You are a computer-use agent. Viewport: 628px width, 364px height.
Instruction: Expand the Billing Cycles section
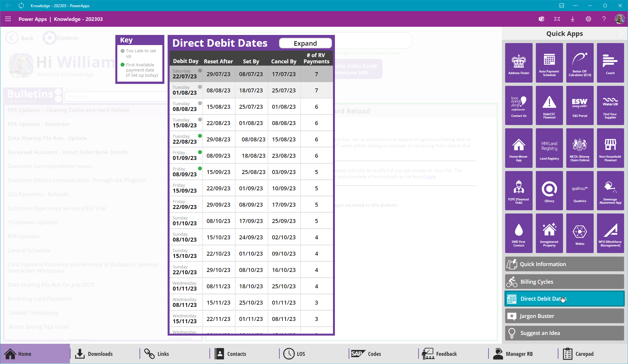coord(564,281)
